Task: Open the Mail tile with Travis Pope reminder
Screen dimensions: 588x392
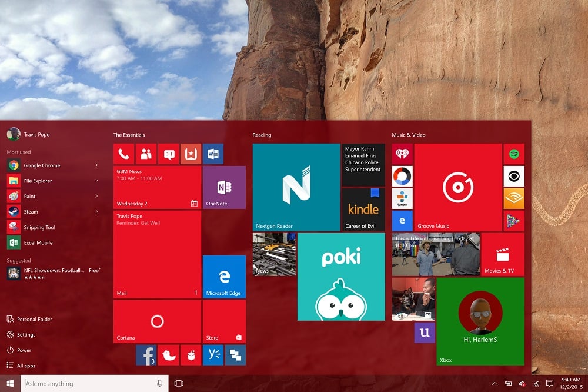Action: pos(157,254)
